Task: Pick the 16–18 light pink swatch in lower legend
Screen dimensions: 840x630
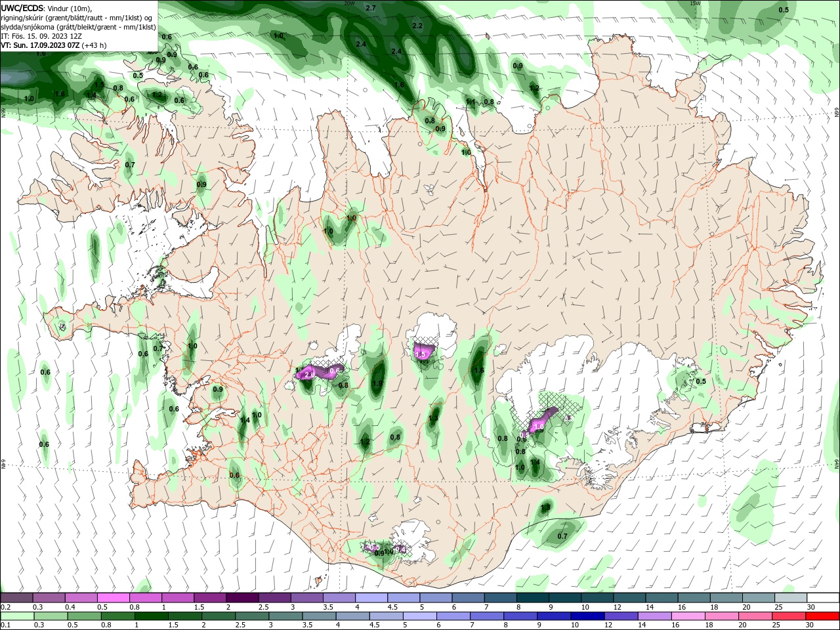Action: coord(688,616)
